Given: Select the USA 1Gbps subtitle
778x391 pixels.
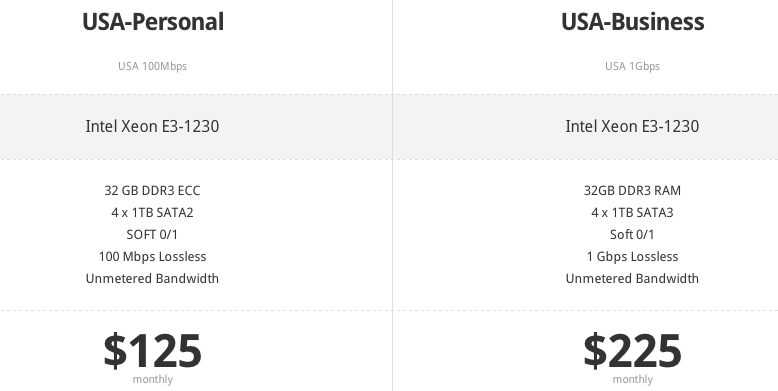Looking at the screenshot, I should pos(632,66).
